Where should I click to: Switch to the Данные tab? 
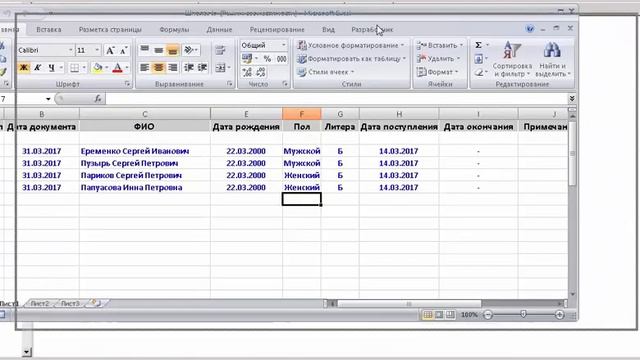coord(219,29)
